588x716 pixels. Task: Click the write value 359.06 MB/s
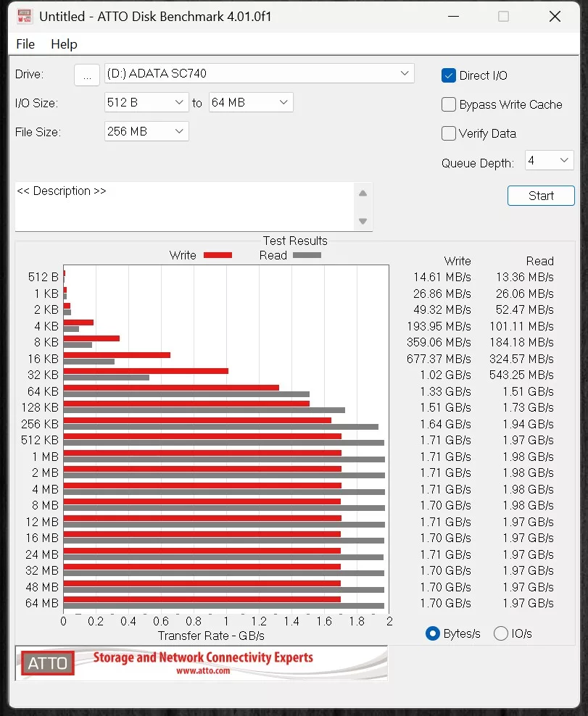point(439,343)
